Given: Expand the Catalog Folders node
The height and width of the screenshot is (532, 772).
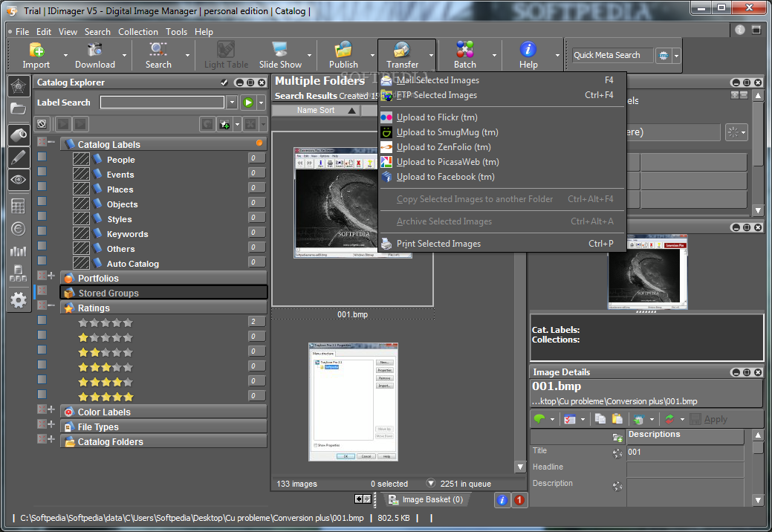Looking at the screenshot, I should coord(51,438).
